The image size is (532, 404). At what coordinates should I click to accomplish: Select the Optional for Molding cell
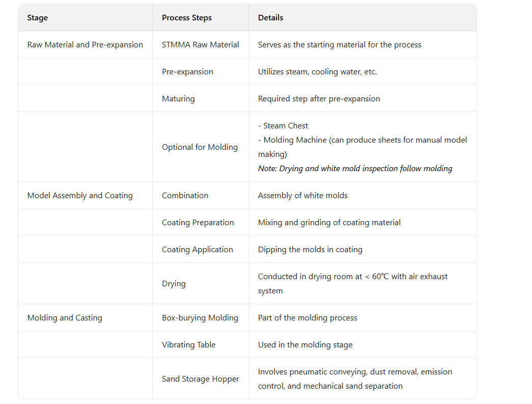[x=200, y=147]
